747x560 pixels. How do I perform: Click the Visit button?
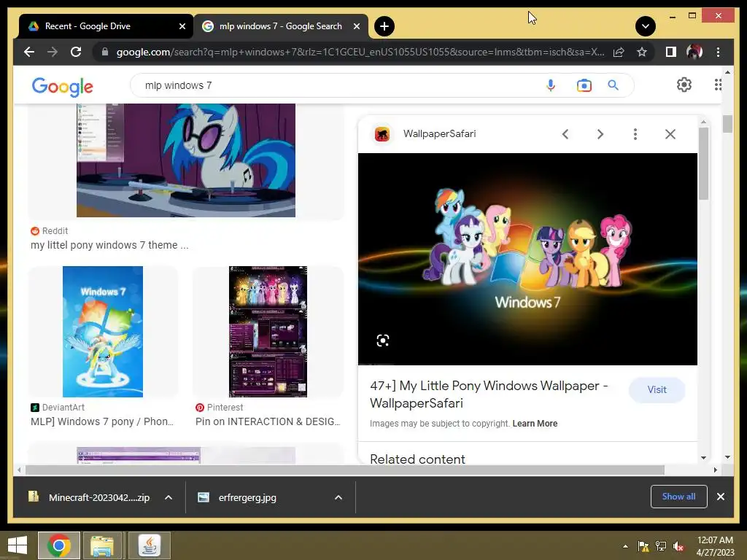pos(657,390)
